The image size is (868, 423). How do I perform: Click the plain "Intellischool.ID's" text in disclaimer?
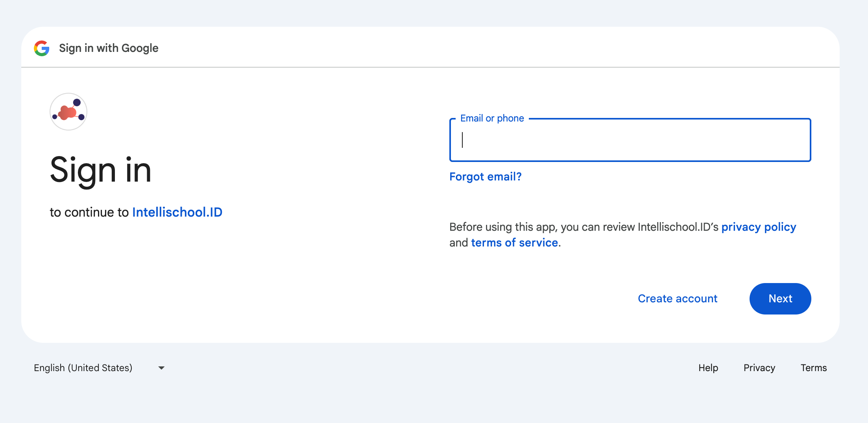point(678,227)
